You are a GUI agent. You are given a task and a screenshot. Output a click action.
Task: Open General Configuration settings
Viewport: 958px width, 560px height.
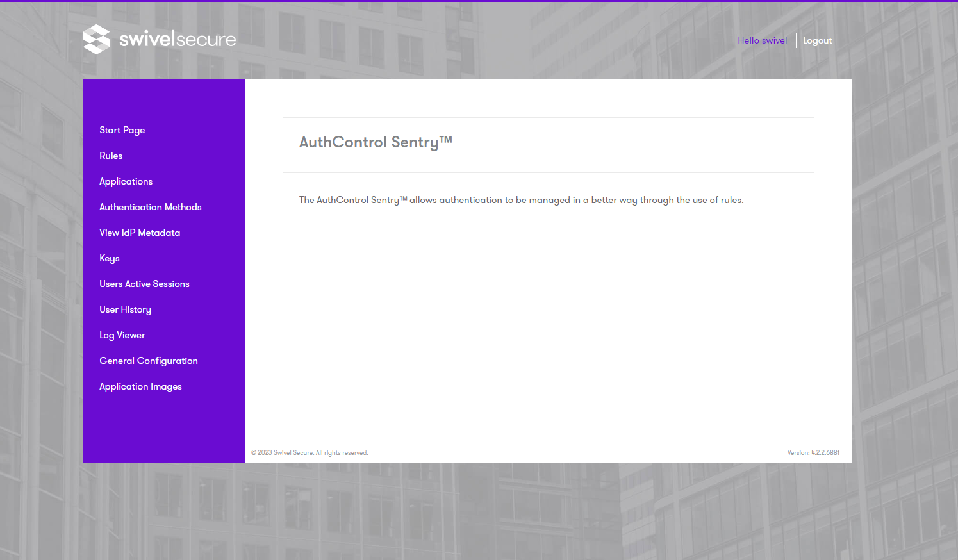pos(148,361)
